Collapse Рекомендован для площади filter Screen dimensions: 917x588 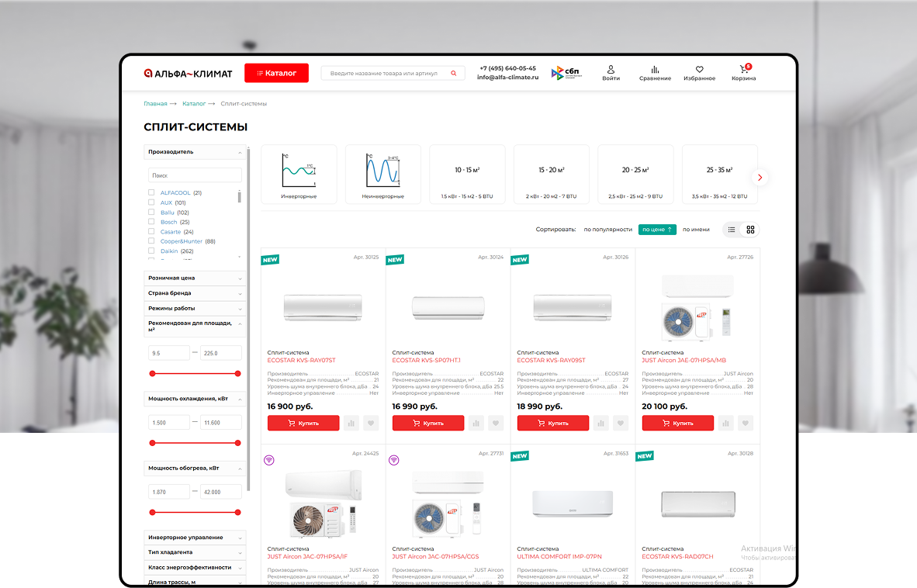tap(195, 327)
